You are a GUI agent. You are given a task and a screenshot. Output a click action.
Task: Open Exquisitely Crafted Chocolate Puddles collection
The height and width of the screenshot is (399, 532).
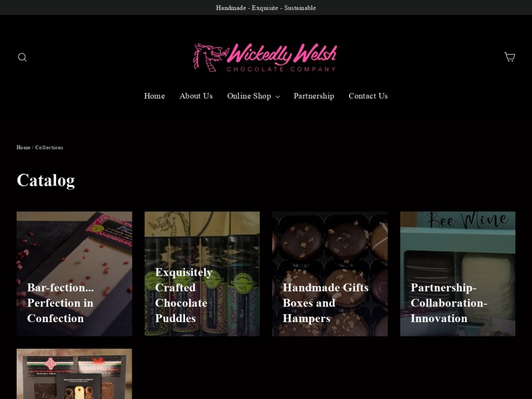pos(202,274)
